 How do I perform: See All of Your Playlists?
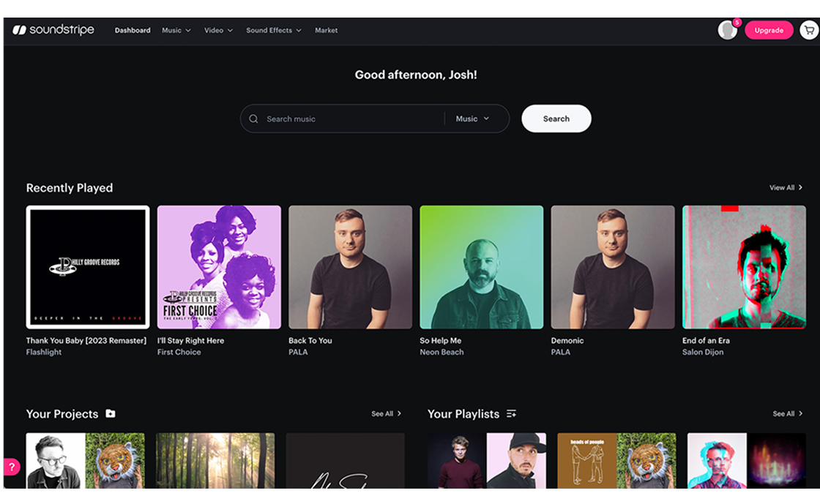(x=788, y=413)
